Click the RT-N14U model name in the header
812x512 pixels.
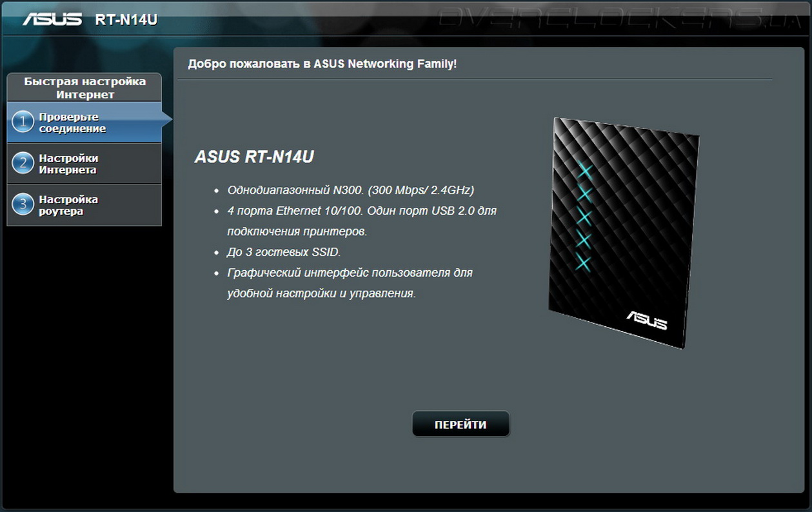(126, 20)
